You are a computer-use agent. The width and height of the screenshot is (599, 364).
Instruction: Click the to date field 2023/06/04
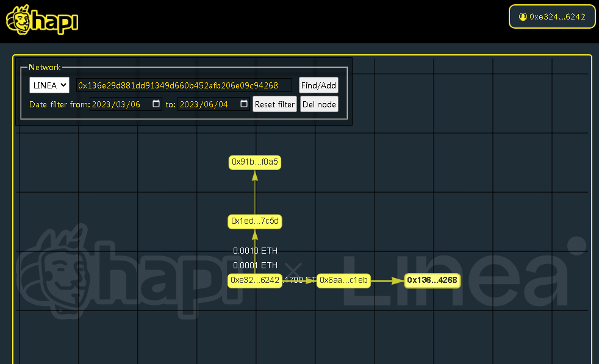(x=213, y=104)
